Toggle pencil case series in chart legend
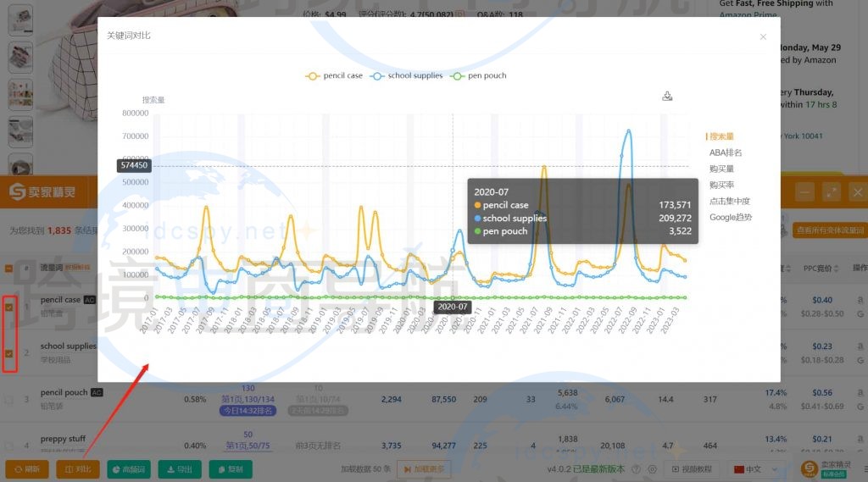The width and height of the screenshot is (868, 482). tap(334, 75)
